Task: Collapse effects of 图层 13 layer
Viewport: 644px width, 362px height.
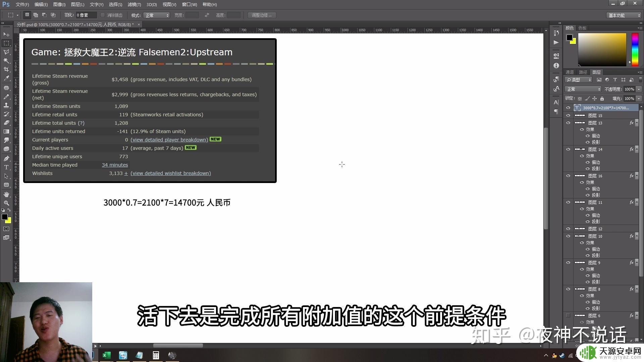Action: point(637,123)
